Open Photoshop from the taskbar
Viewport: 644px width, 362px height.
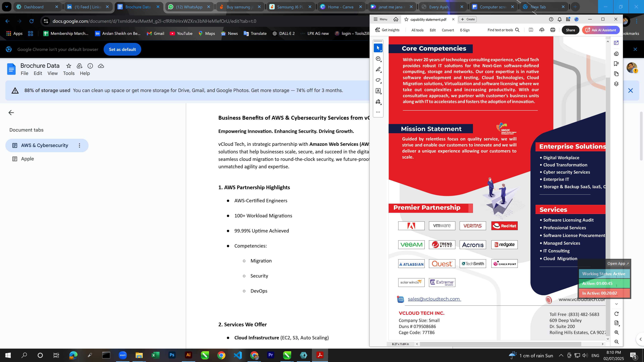(x=172, y=355)
